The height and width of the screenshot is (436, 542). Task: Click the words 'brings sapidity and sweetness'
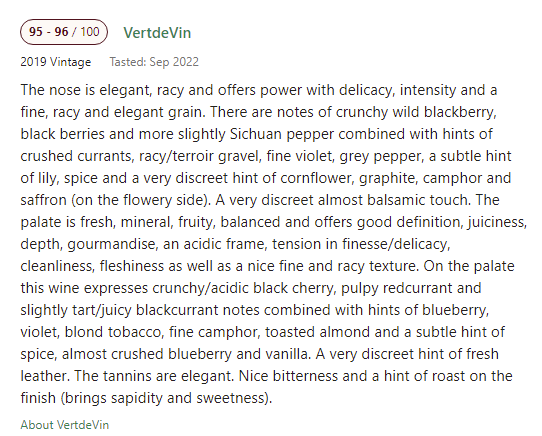tap(164, 398)
